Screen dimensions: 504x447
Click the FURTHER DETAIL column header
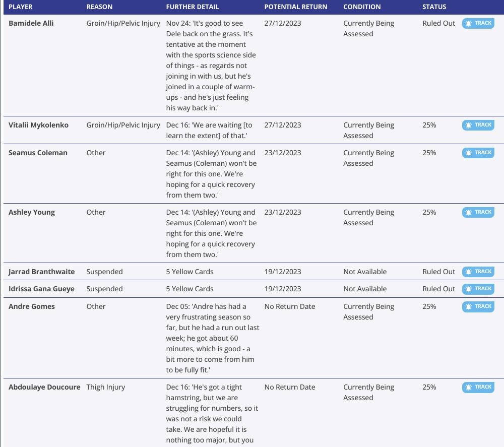click(x=192, y=7)
